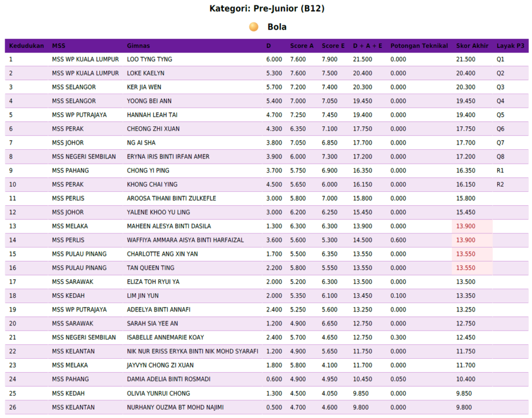
Task: Click the Kategori: Pre-Junior (B12) heading
Action: [267, 8]
